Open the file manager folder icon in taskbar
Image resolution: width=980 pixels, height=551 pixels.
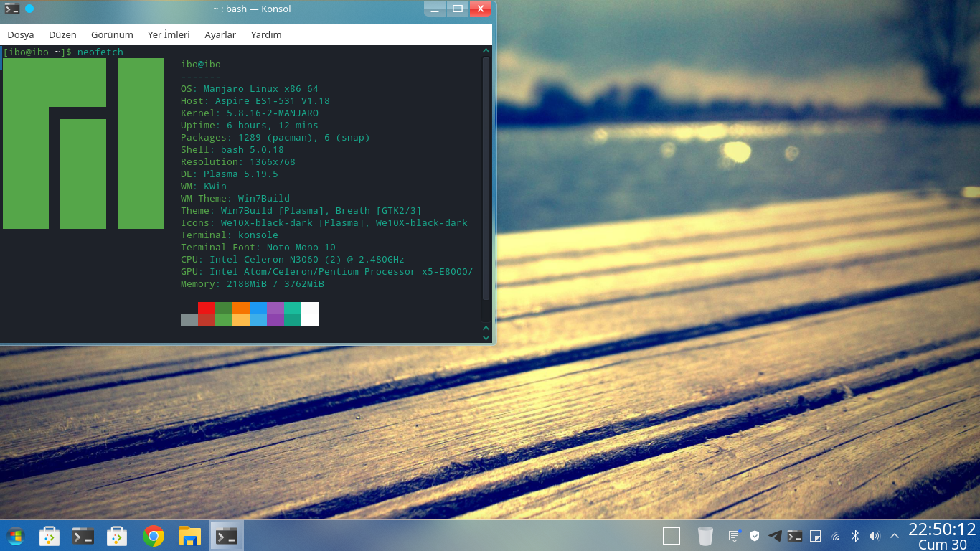pos(189,536)
